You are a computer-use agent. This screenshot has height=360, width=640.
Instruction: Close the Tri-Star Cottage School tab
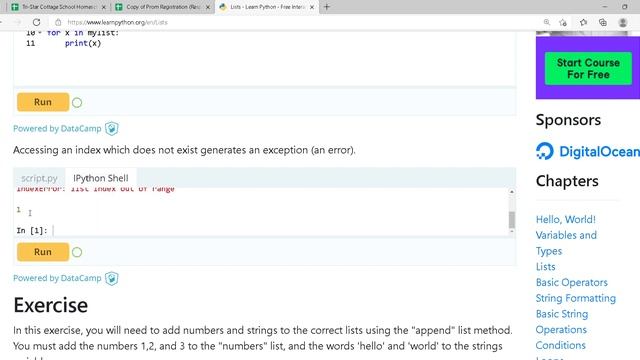(x=104, y=7)
